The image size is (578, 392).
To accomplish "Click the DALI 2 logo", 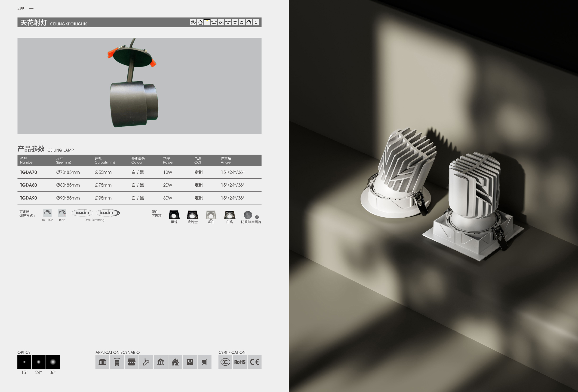I will coord(108,213).
